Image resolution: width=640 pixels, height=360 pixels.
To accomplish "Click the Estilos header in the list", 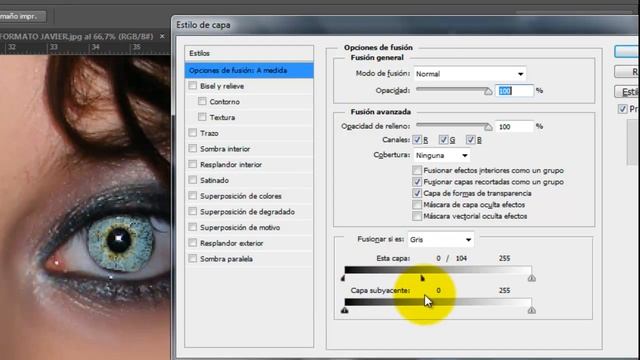I will click(x=249, y=53).
